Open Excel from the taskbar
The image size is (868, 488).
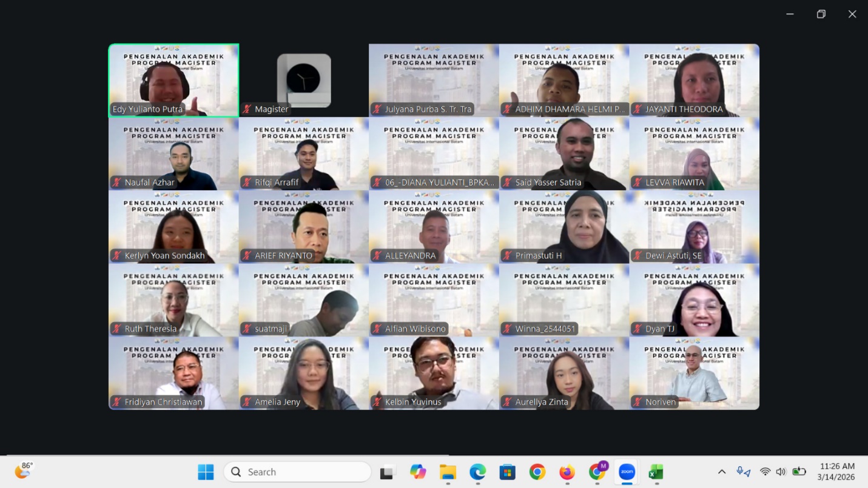(656, 472)
